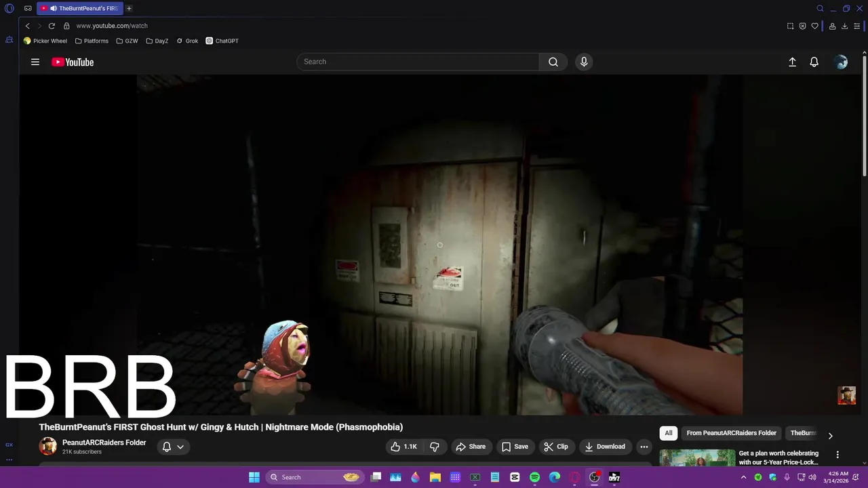Like the video, 1.1K

pos(403,447)
